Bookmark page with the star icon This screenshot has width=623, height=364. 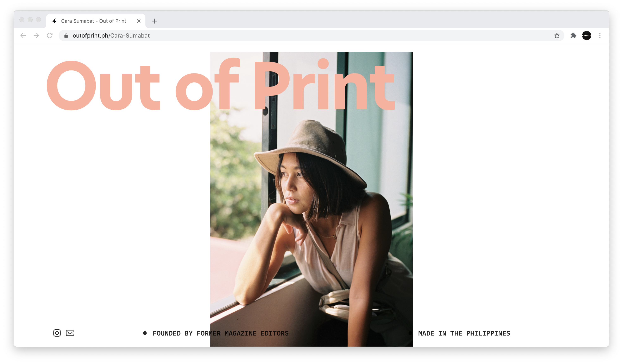556,35
